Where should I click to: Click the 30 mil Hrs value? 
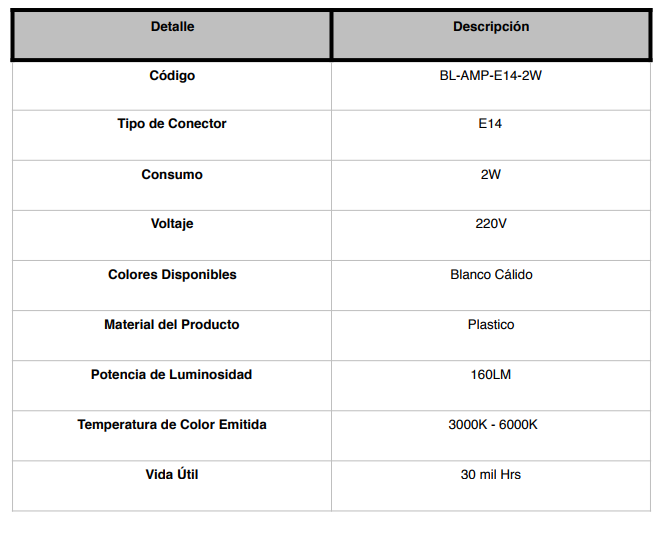tap(491, 474)
